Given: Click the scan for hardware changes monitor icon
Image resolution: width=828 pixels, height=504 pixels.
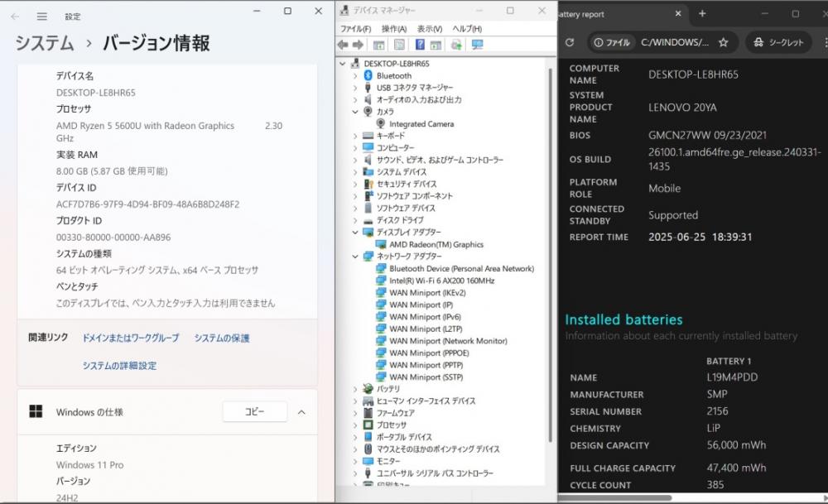Looking at the screenshot, I should (x=478, y=45).
